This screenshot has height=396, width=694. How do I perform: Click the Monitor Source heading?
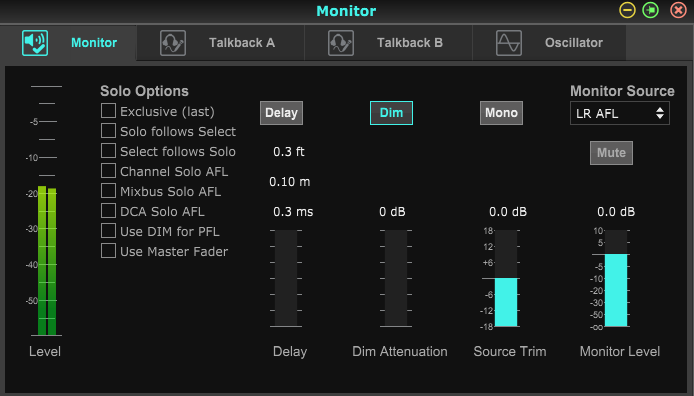(x=622, y=91)
